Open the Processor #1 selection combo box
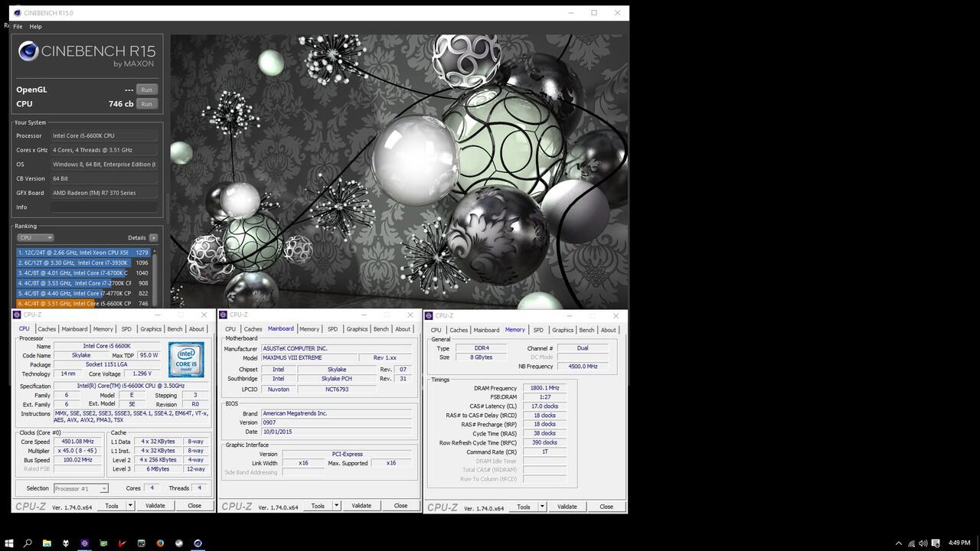980x551 pixels. coord(80,488)
